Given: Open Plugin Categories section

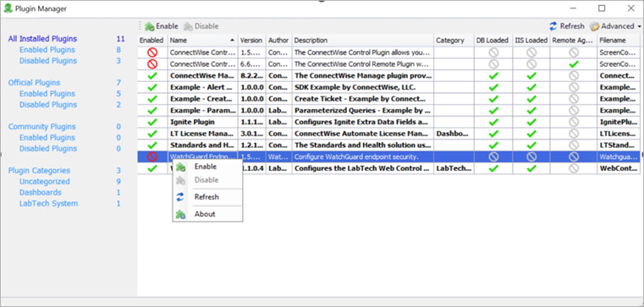Looking at the screenshot, I should (39, 171).
